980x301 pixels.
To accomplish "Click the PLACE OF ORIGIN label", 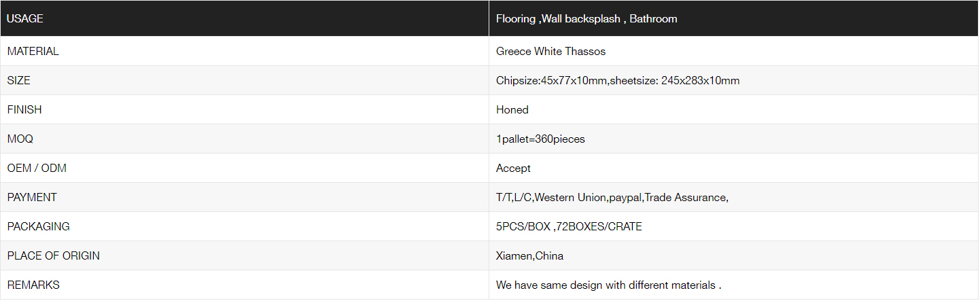I will pyautogui.click(x=54, y=255).
